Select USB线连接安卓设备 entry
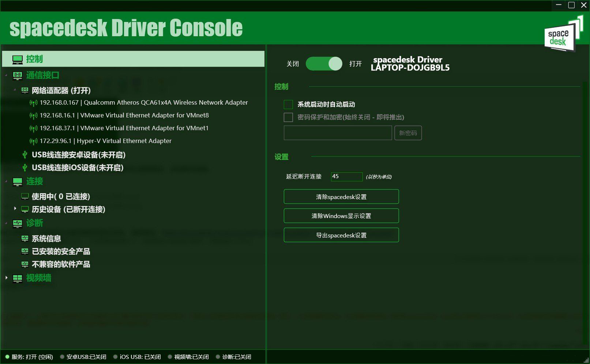This screenshot has width=590, height=364. pyautogui.click(x=78, y=155)
